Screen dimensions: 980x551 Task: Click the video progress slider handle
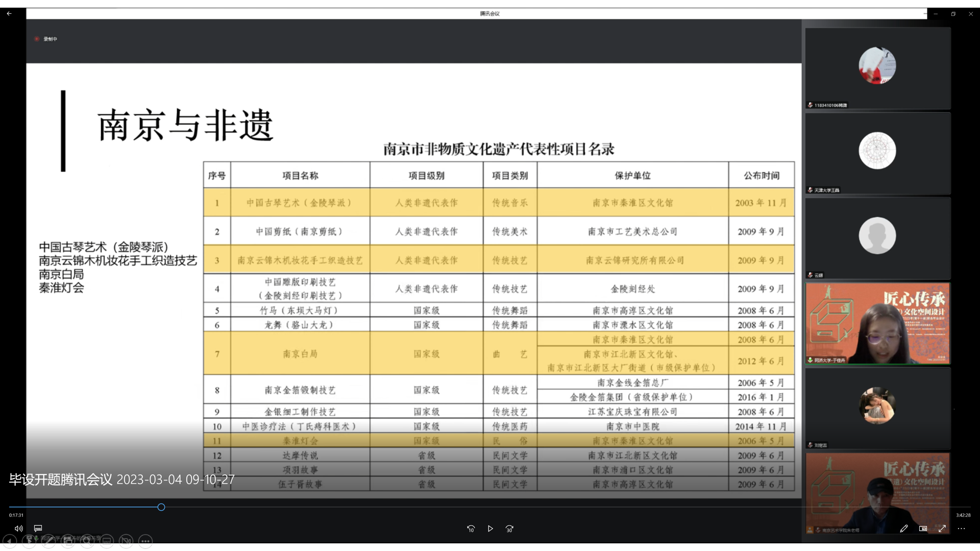click(161, 507)
